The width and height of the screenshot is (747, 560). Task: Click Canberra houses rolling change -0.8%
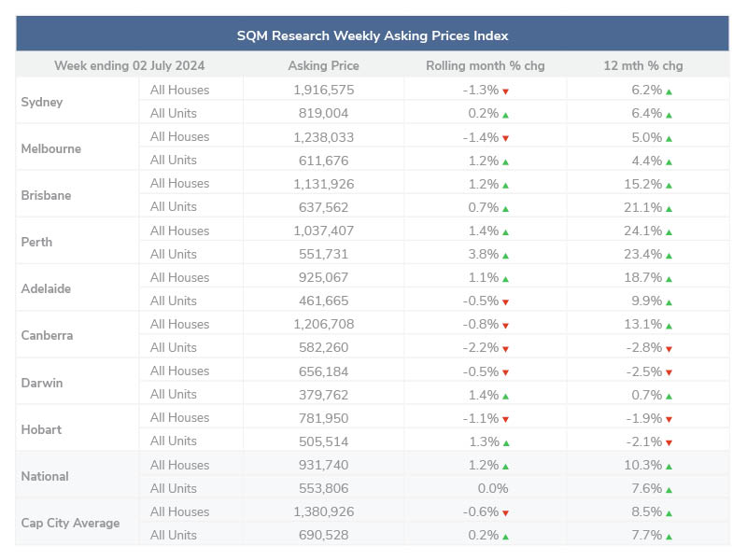pos(481,324)
